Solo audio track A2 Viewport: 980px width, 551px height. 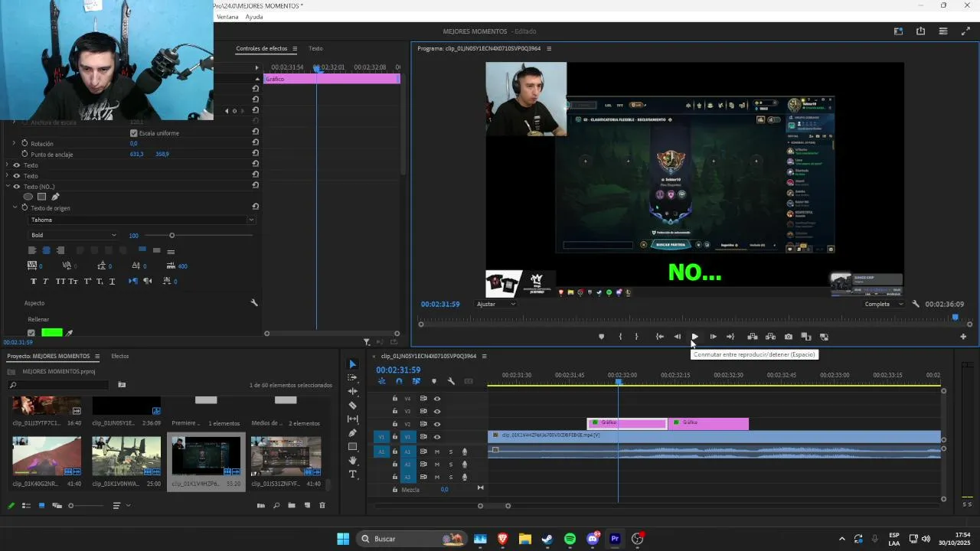451,464
